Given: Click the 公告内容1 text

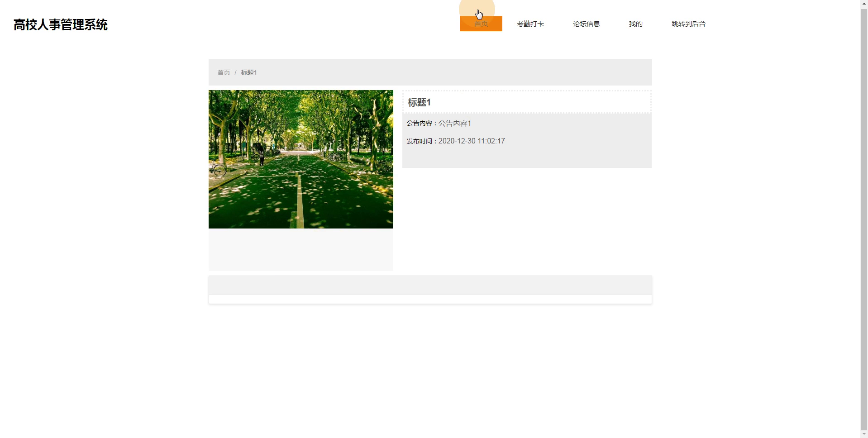Looking at the screenshot, I should point(455,123).
